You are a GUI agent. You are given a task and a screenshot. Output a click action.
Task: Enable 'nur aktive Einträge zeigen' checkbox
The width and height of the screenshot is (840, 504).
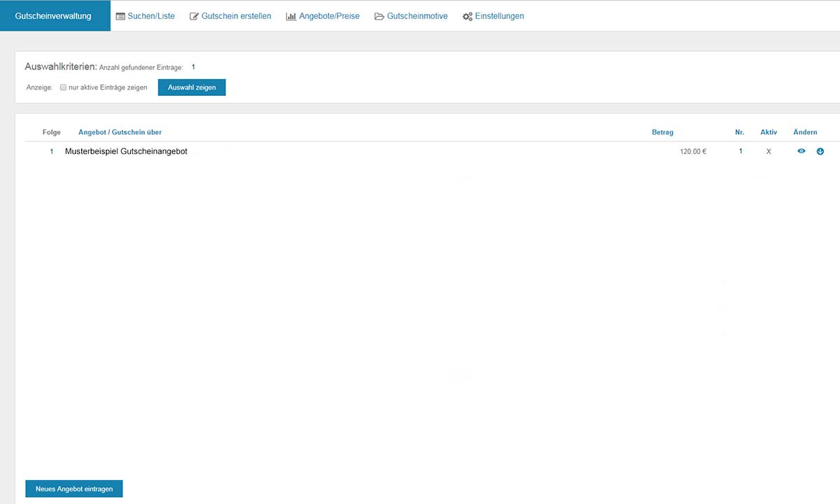pos(63,87)
